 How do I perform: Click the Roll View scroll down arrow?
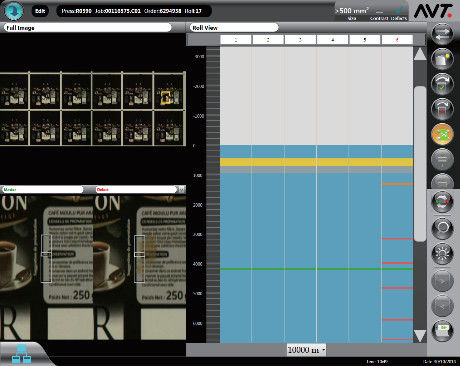coord(420,336)
